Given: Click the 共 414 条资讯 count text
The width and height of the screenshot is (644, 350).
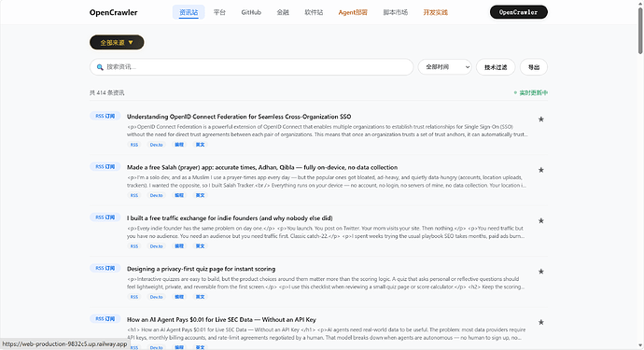Looking at the screenshot, I should click(x=106, y=92).
